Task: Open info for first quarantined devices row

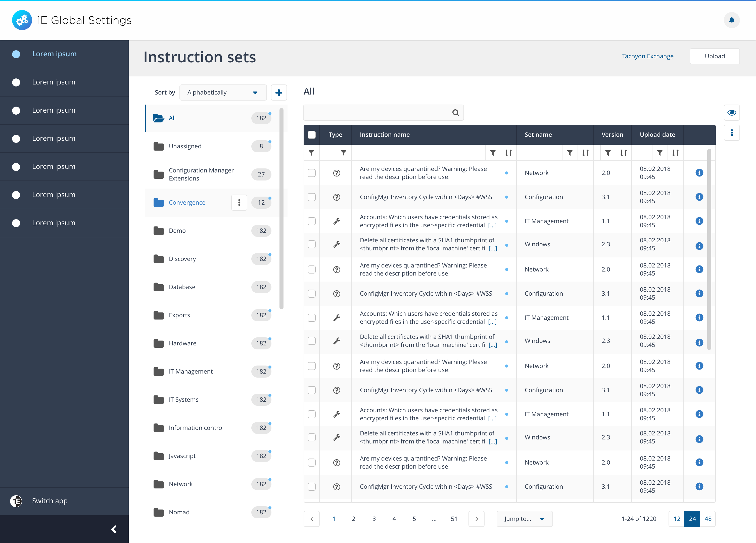Action: [699, 173]
